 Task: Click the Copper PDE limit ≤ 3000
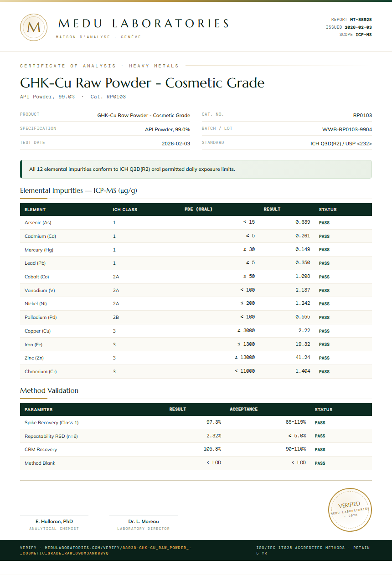(246, 331)
